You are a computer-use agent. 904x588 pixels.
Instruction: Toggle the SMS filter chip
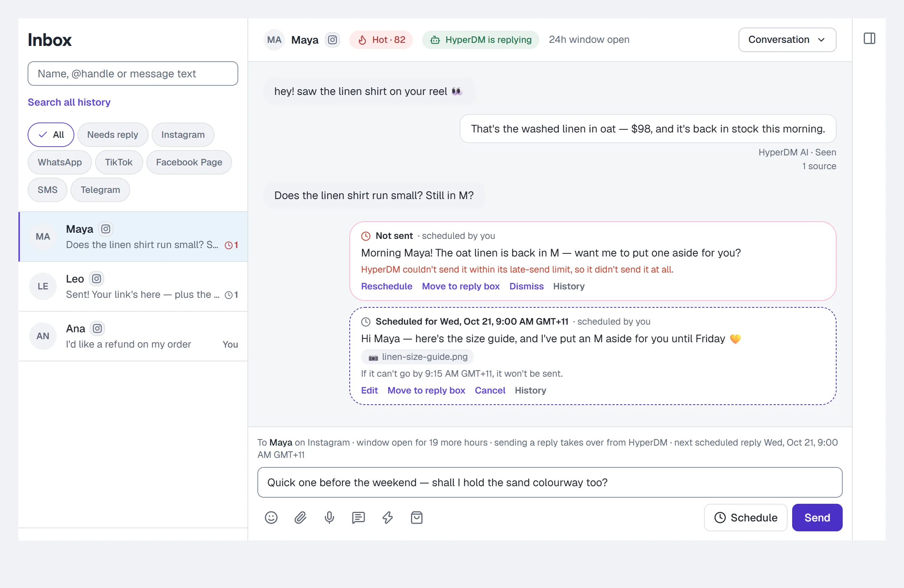[47, 190]
